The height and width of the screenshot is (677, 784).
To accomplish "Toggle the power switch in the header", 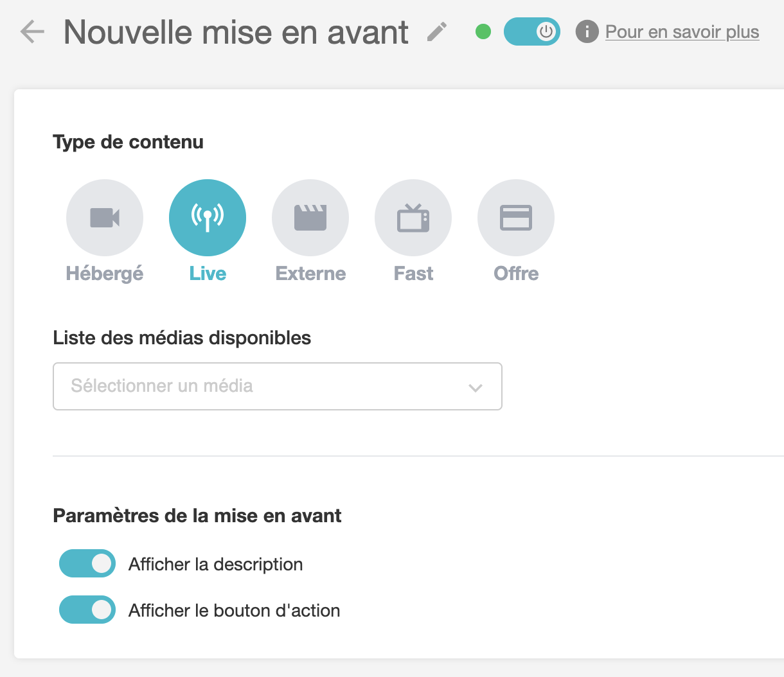I will (x=532, y=31).
